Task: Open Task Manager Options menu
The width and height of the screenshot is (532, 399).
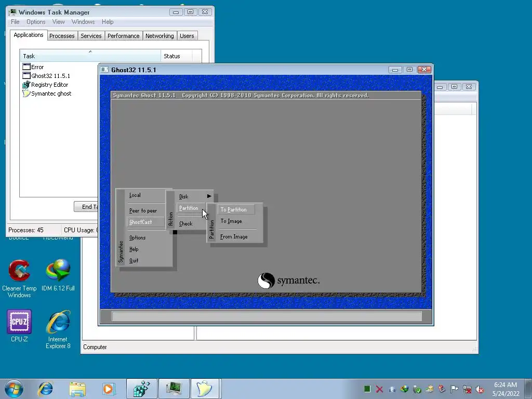Action: click(x=36, y=22)
